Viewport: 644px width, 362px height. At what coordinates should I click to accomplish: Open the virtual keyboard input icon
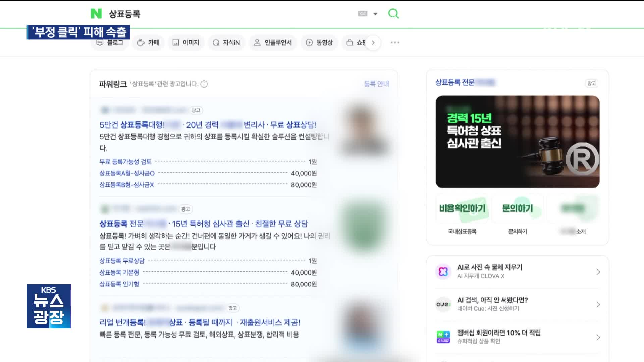[x=363, y=14]
